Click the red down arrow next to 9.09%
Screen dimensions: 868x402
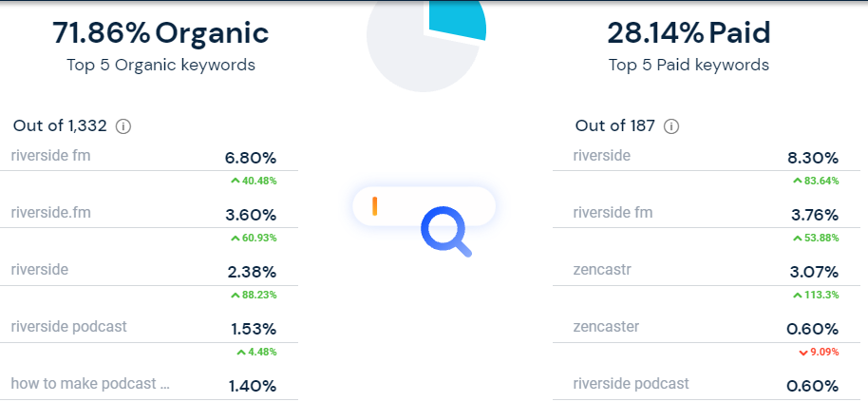click(803, 353)
